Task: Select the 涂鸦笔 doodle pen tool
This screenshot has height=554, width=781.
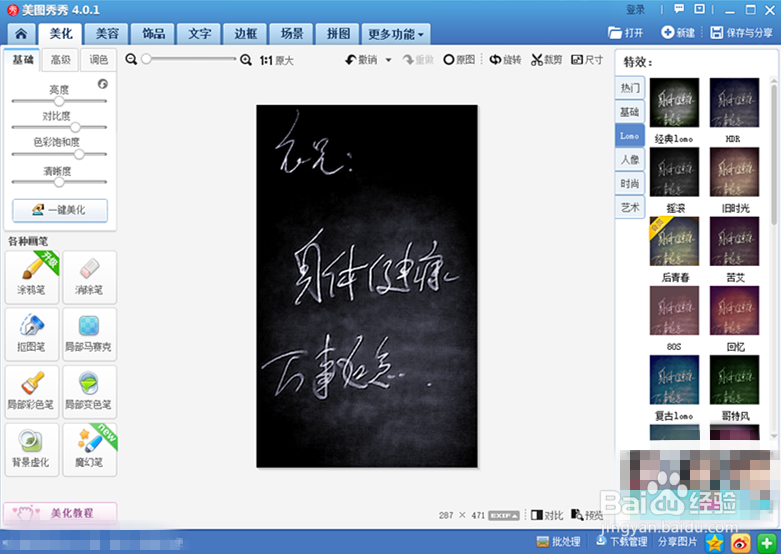Action: pyautogui.click(x=32, y=277)
